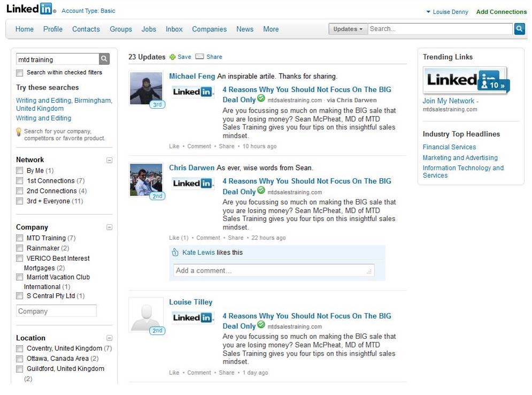
Task: Open the Louise Denny account dropdown
Action: click(x=447, y=12)
